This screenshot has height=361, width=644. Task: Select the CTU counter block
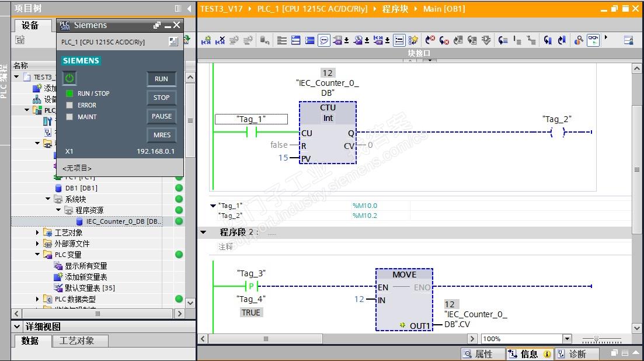328,133
